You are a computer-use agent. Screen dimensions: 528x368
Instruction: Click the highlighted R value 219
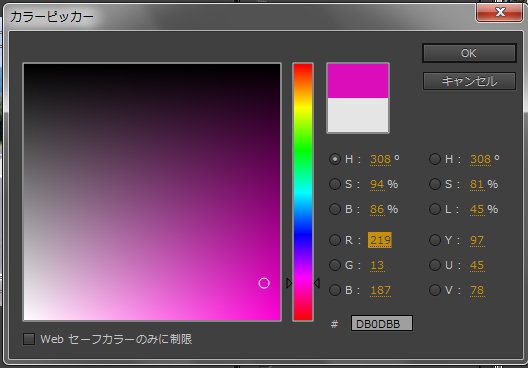pyautogui.click(x=380, y=240)
